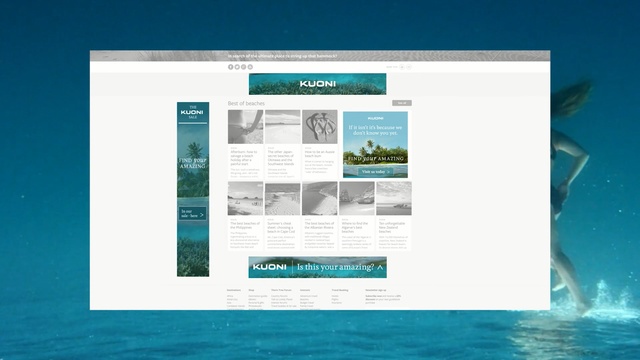Viewport: 640px width, 360px height.
Task: Open the flip-flops Aussie beach bum thumbnail
Action: pos(320,127)
